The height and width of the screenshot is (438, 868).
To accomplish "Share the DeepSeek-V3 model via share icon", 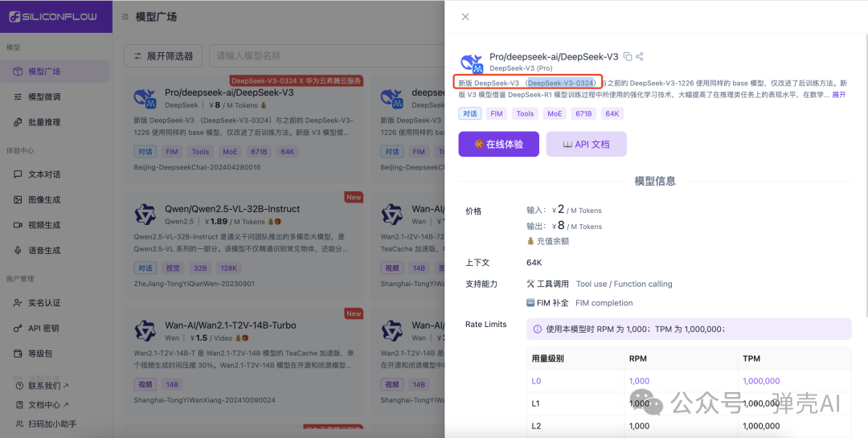I will pyautogui.click(x=640, y=56).
